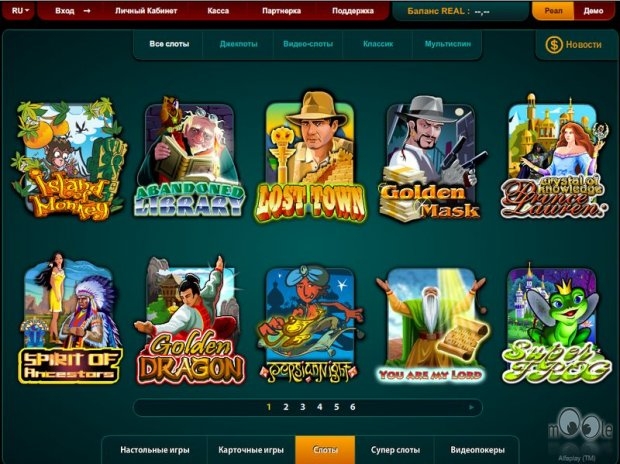Switch to the Видео-слоты tab
Viewport: 620px width, 464px height.
point(308,44)
